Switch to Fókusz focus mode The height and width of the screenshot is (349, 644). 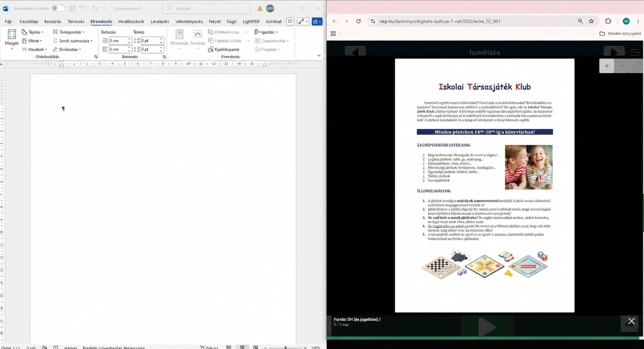[x=209, y=347]
